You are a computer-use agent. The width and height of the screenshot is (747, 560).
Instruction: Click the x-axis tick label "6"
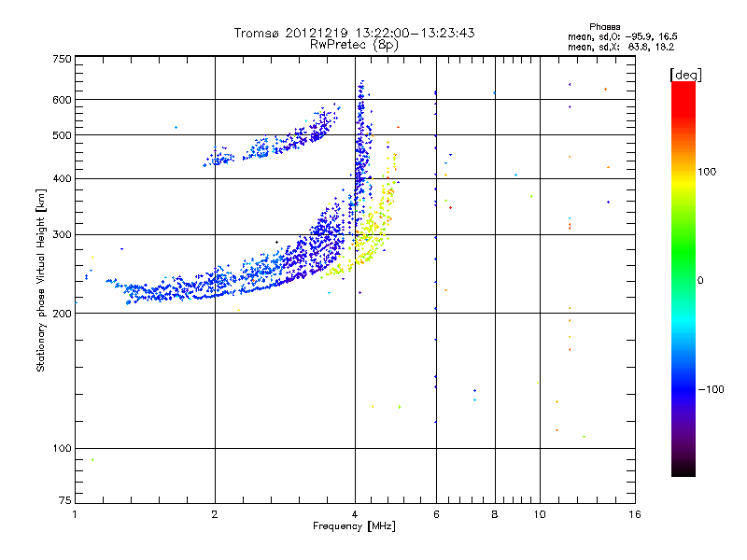click(x=436, y=514)
